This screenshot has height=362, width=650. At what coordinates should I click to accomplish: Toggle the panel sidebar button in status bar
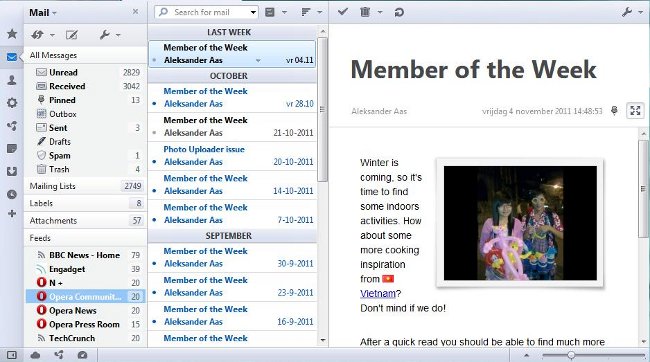(12, 355)
